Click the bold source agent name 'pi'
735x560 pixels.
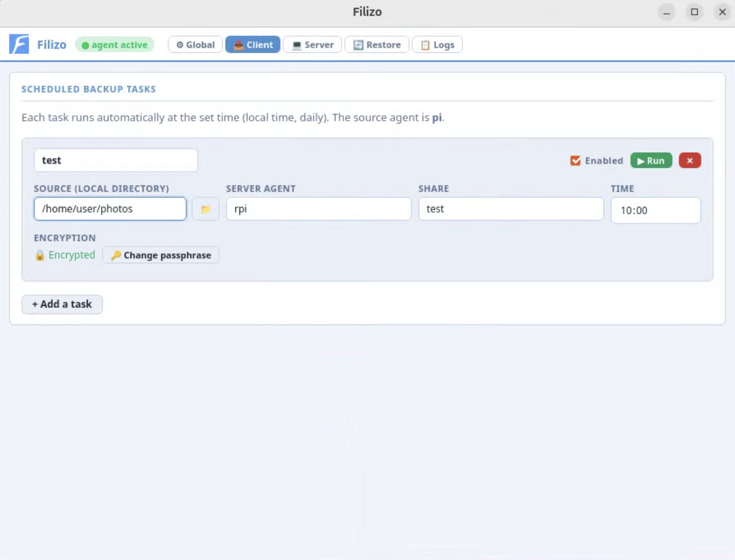pyautogui.click(x=437, y=118)
